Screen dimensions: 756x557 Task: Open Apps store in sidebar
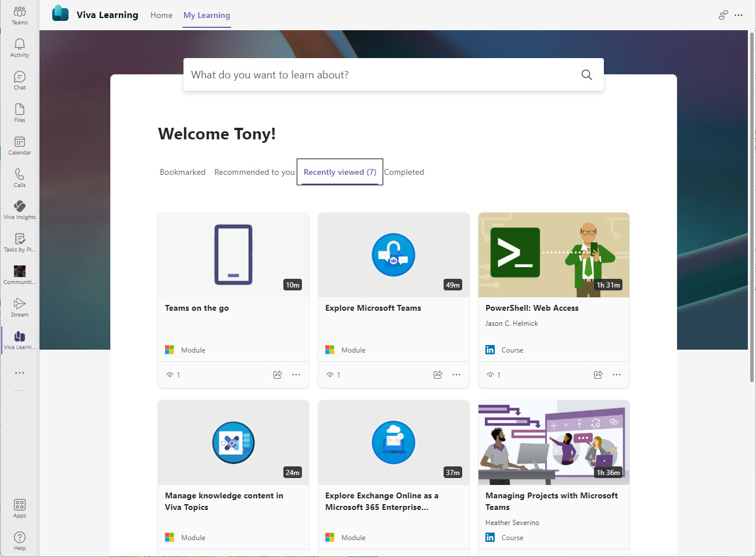[20, 508]
